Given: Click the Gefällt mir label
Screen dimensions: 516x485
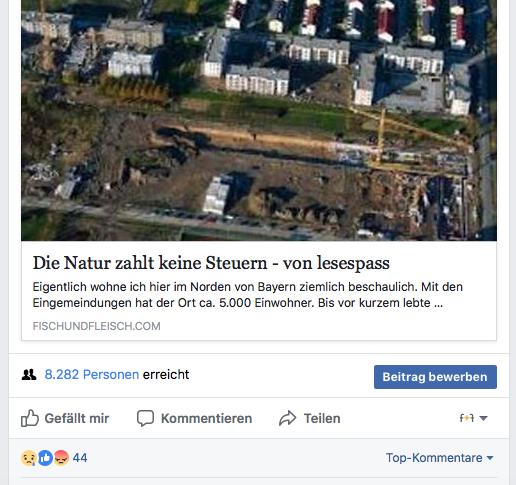Looking at the screenshot, I should click(x=77, y=418).
